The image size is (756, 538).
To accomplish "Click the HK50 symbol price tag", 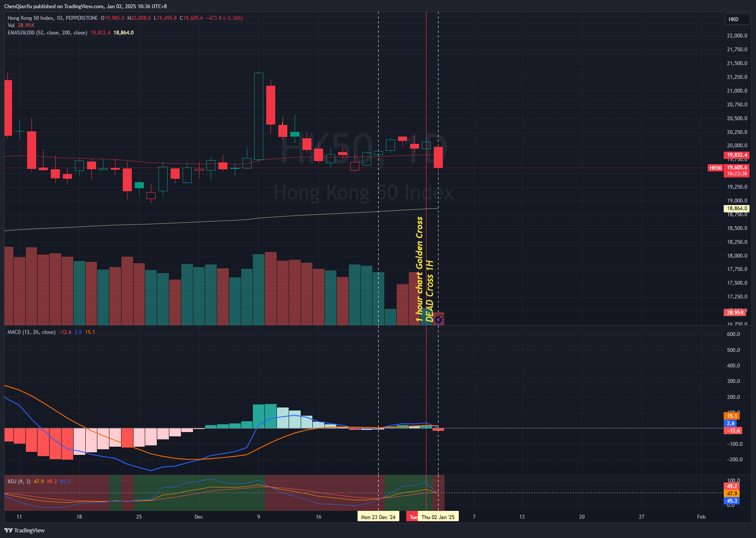I will (715, 168).
